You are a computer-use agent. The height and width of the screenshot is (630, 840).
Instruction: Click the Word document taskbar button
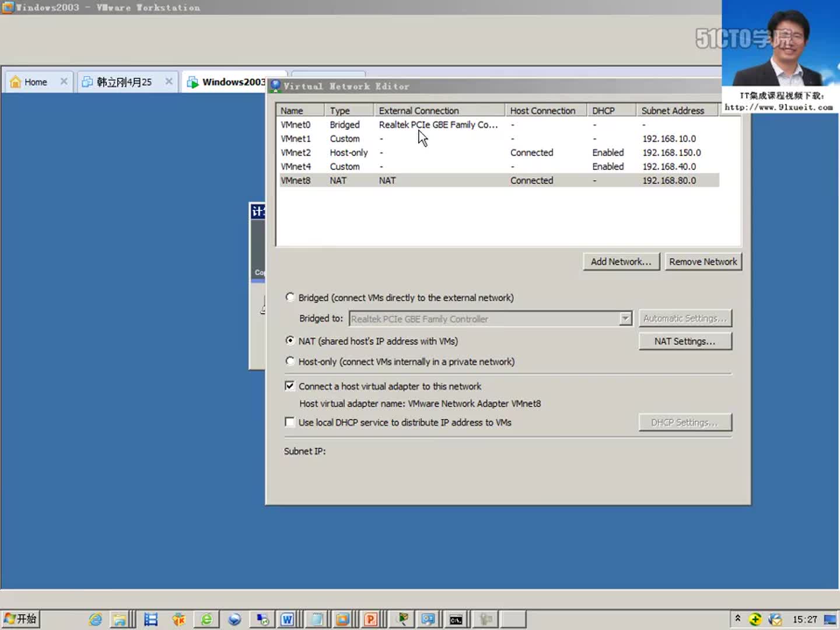(x=287, y=619)
